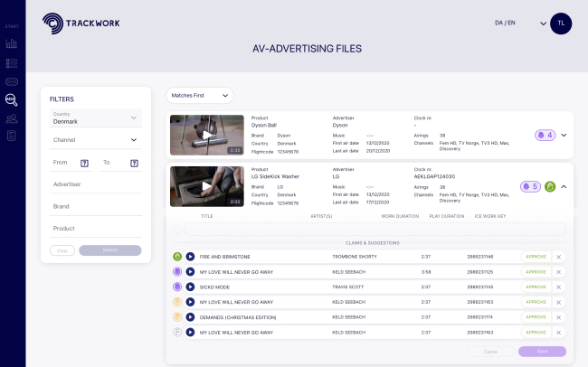Open the TL user avatar
This screenshot has height=367, width=588.
[561, 24]
